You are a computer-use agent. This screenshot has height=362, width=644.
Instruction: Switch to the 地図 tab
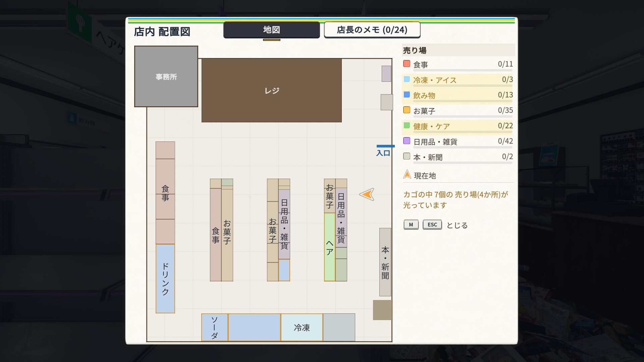(x=271, y=30)
